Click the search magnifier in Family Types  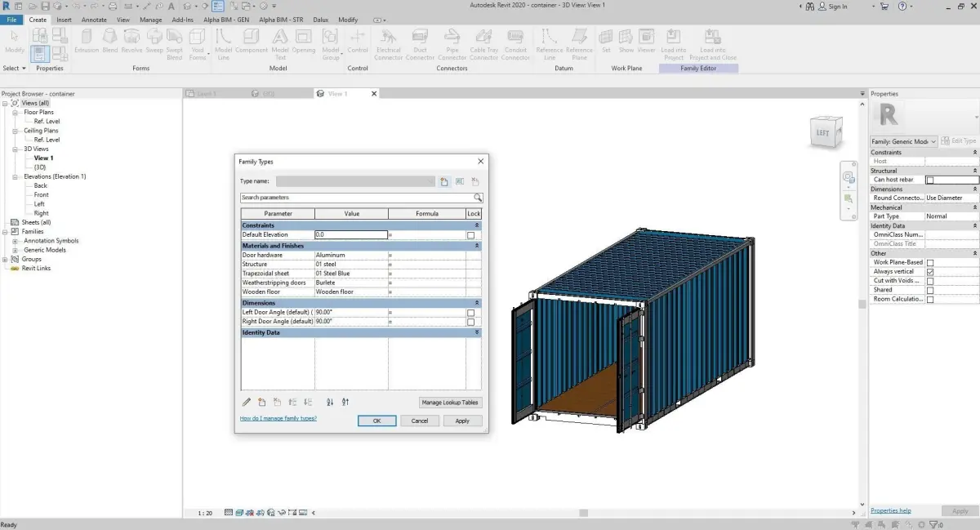[x=478, y=198]
